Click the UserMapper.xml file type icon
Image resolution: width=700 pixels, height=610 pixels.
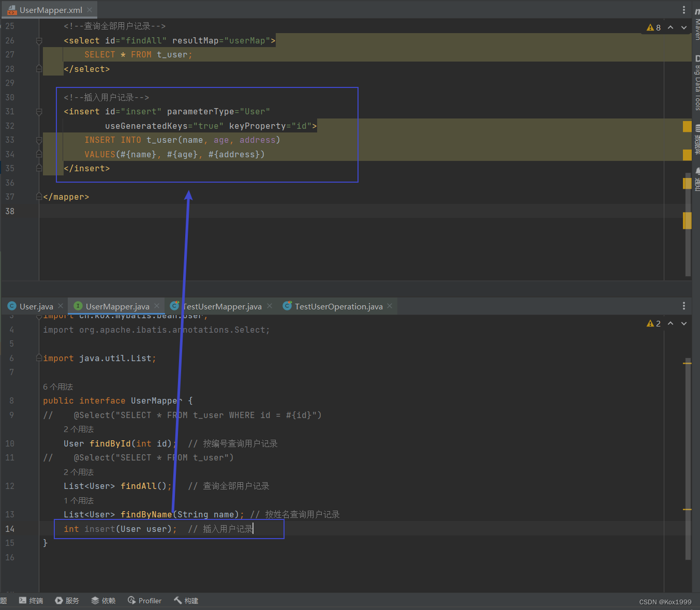pos(12,10)
